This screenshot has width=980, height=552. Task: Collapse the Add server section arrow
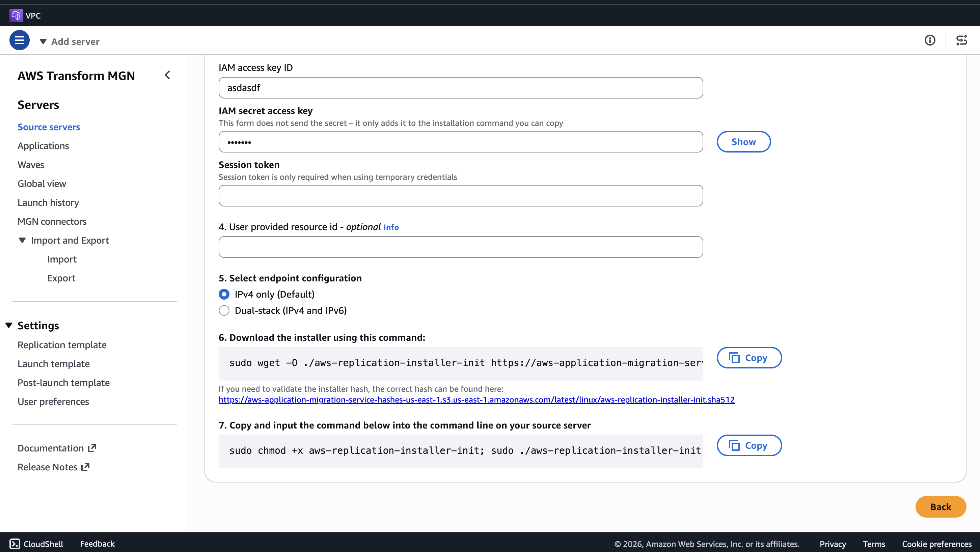pos(43,41)
